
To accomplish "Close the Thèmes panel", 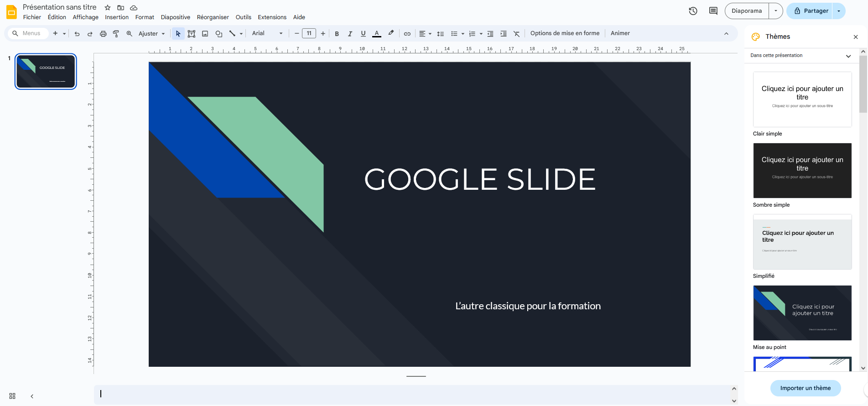I will [856, 37].
